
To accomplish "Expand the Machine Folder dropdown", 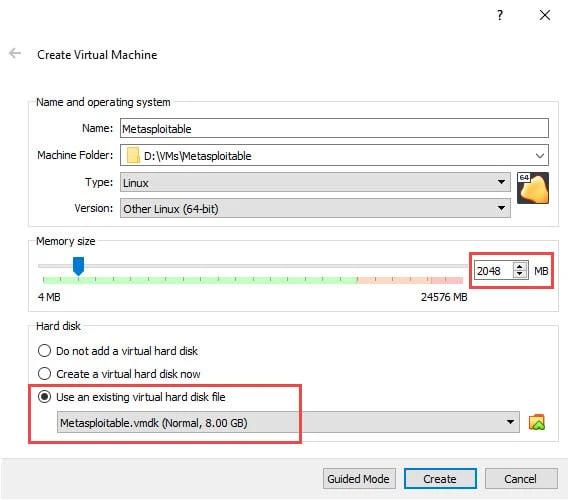I will coord(540,156).
